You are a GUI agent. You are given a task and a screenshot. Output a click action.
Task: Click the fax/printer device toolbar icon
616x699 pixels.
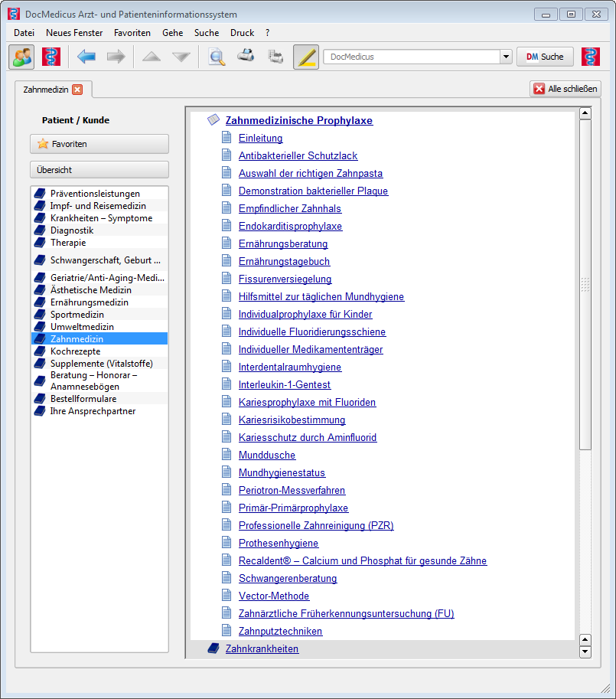coord(275,57)
